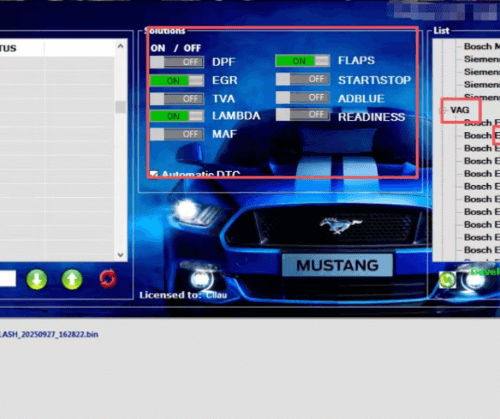Click the green refresh icon under List panel
500x419 pixels.
[x=447, y=280]
